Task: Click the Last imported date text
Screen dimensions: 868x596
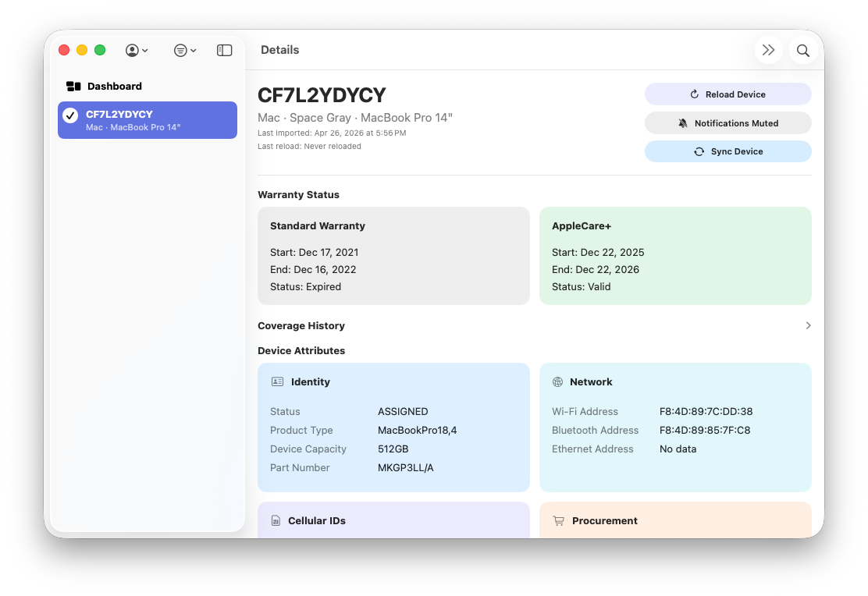Action: pyautogui.click(x=333, y=133)
